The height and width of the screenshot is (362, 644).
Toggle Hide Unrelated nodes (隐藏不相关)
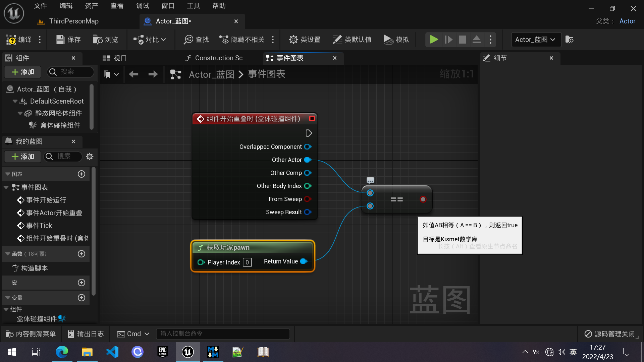243,40
